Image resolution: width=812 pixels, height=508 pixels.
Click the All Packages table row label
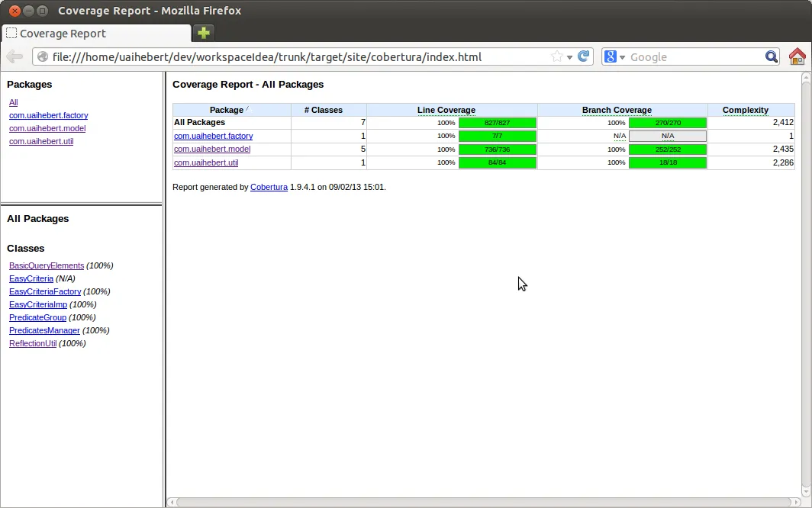tap(199, 122)
